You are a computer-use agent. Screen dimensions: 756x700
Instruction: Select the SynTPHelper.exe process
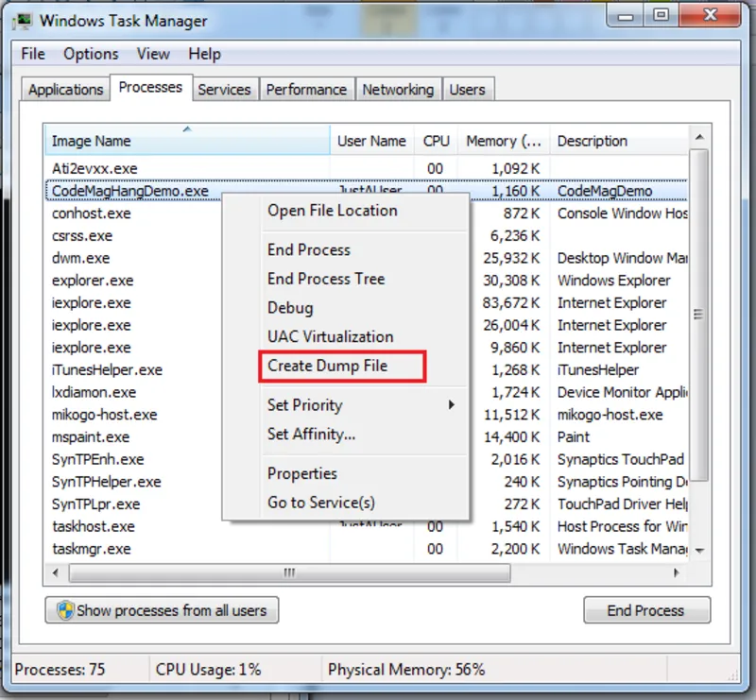point(107,482)
